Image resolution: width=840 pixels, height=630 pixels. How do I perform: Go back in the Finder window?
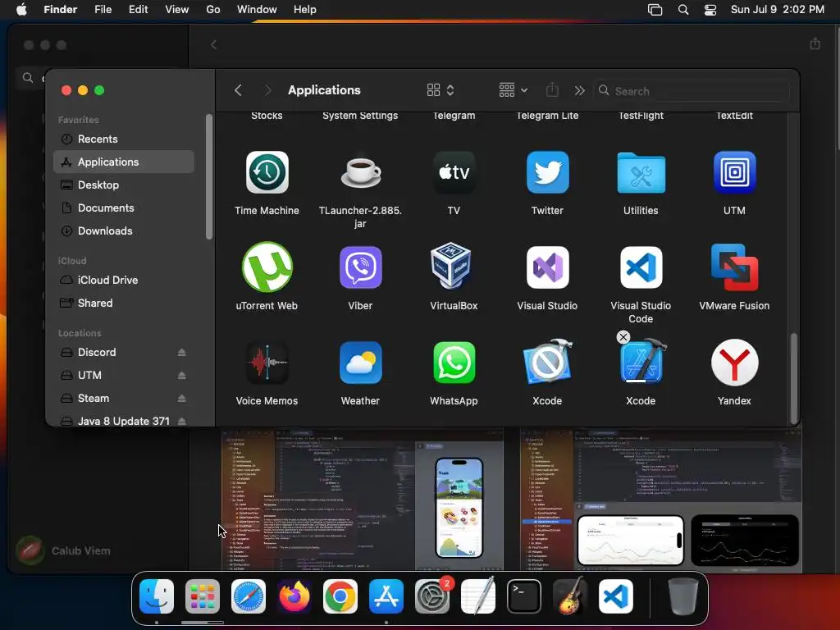tap(239, 90)
